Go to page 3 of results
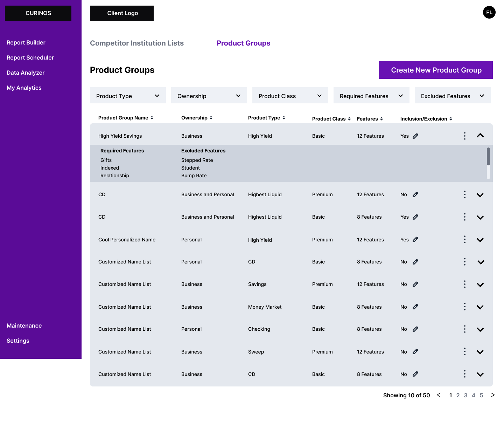 click(x=465, y=395)
